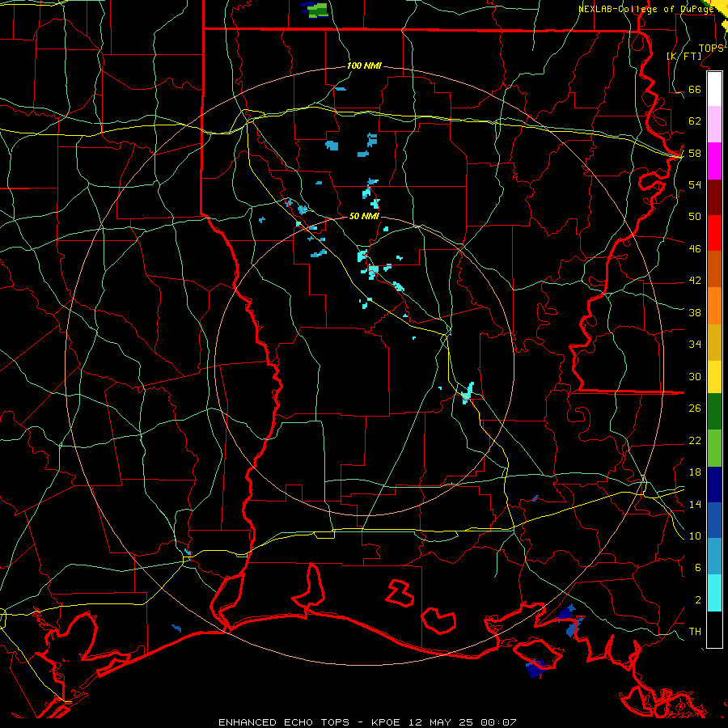Click the legend value "26"
728x728 pixels.
pos(695,408)
